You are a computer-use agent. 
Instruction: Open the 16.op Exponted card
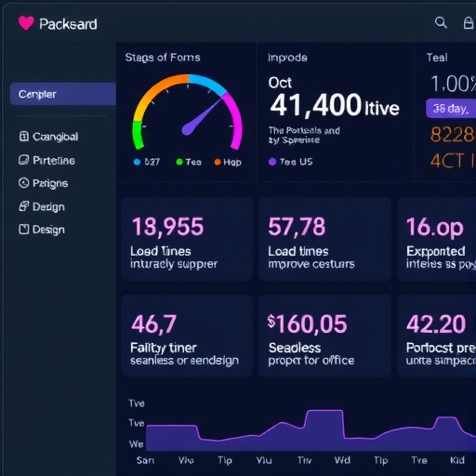pos(437,239)
